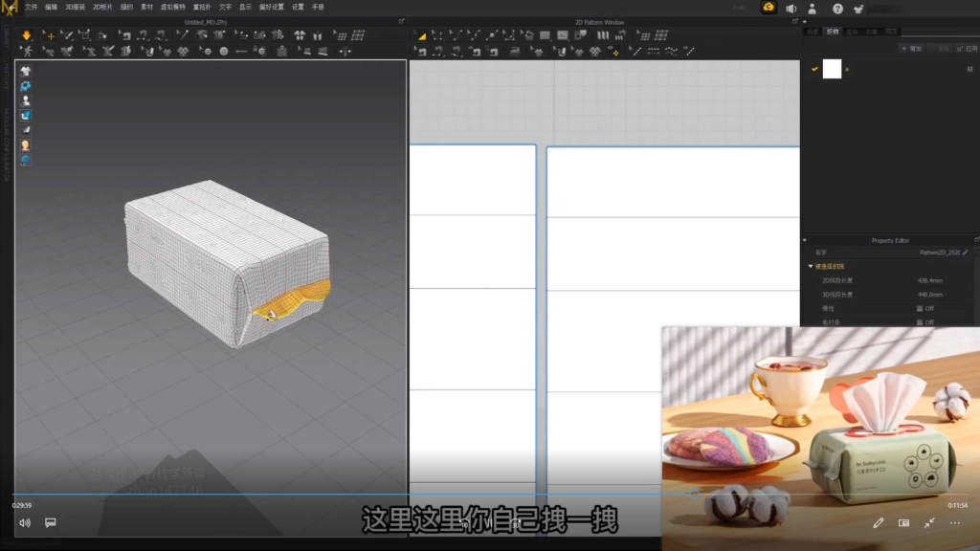
Task: Open the video player more options menu
Action: (x=954, y=523)
